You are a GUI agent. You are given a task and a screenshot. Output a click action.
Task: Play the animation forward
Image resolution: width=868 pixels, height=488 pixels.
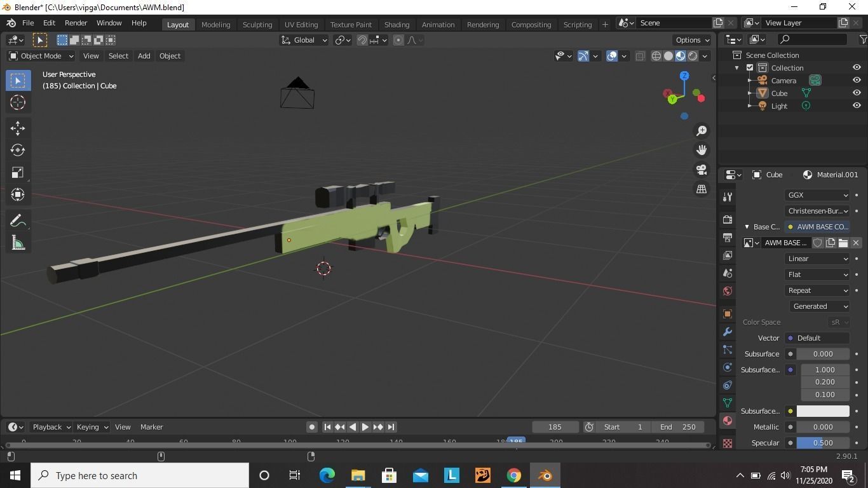coord(365,427)
